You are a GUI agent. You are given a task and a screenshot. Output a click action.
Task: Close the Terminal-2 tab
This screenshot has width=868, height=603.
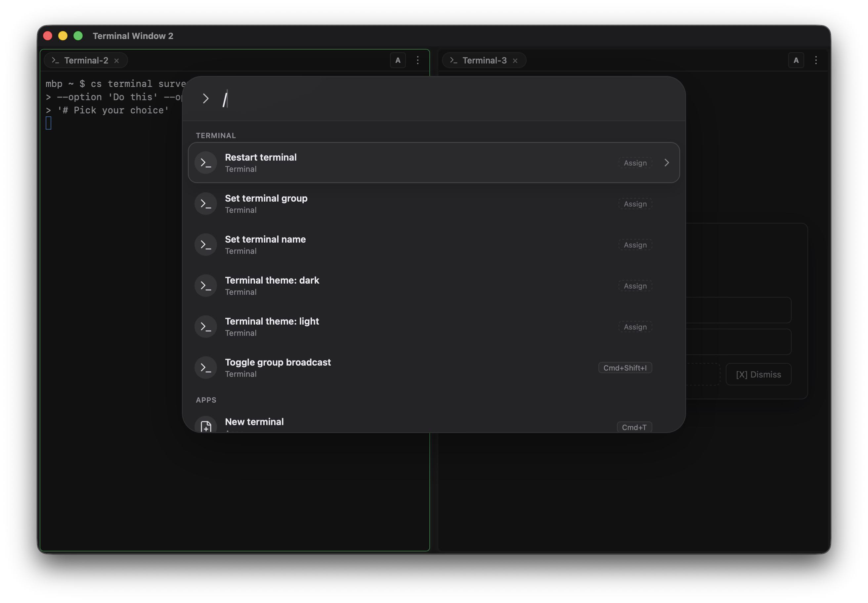coord(116,61)
